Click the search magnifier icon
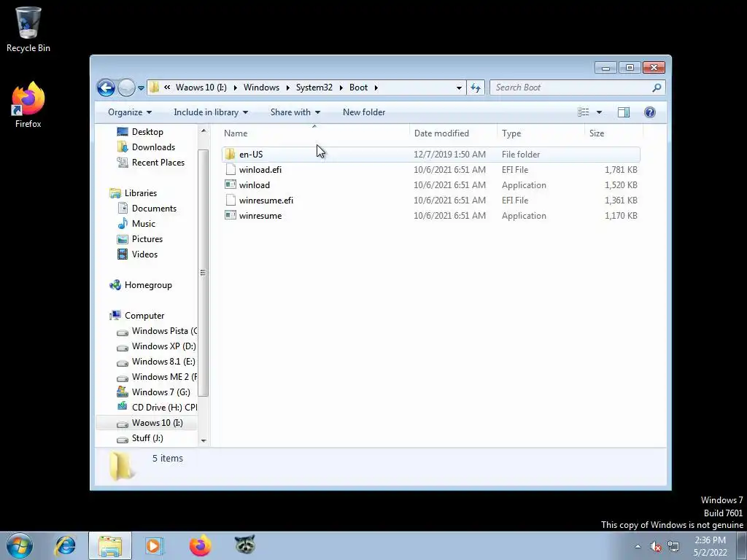The height and width of the screenshot is (560, 747). [657, 87]
